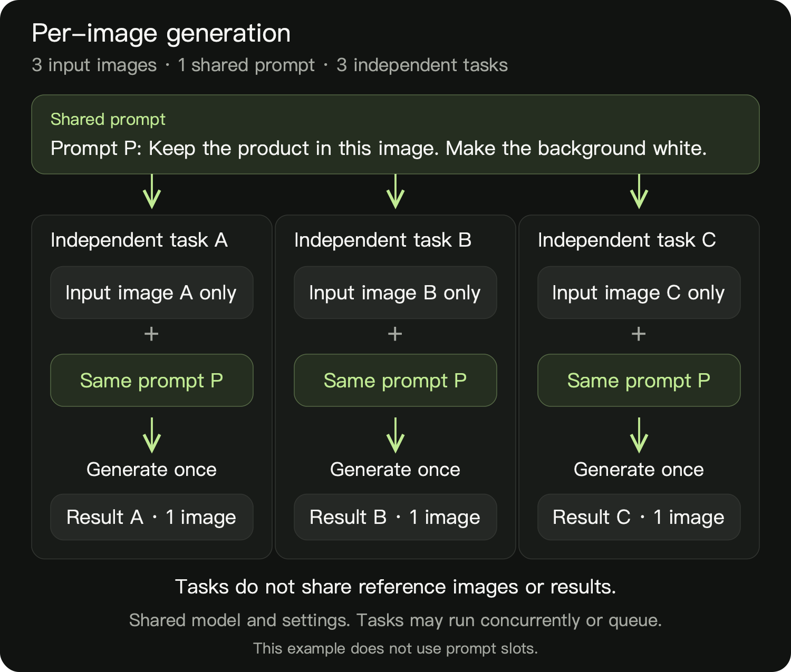This screenshot has width=791, height=672.
Task: Select the "Prompt P: Keep the product" sentence
Action: click(x=379, y=148)
